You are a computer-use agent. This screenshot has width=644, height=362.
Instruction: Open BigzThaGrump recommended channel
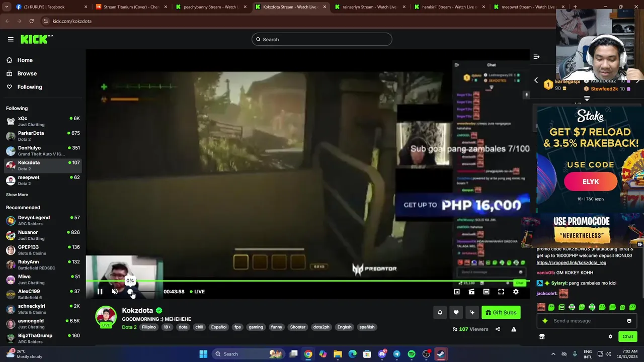tap(43, 338)
